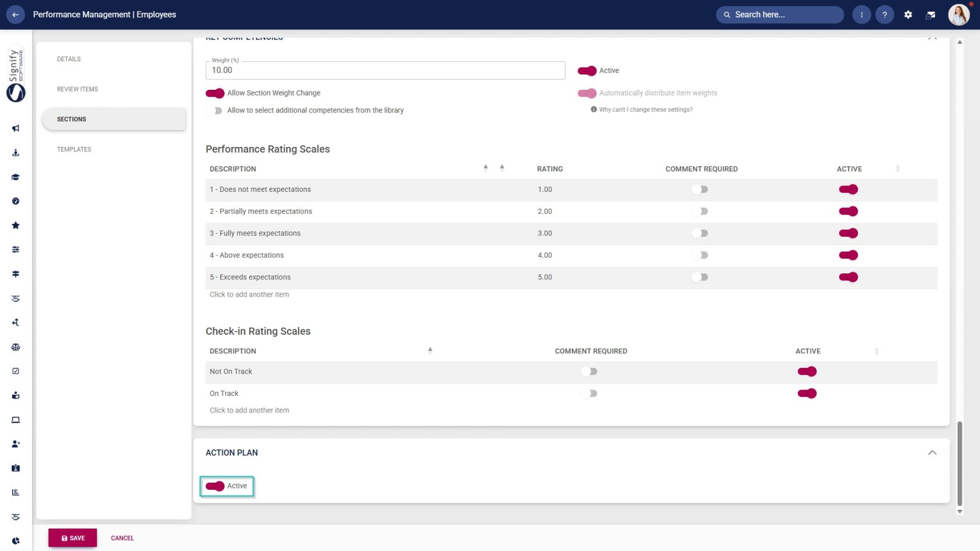Open the laptop sidebar icon
The width and height of the screenshot is (980, 551).
pos(16,420)
